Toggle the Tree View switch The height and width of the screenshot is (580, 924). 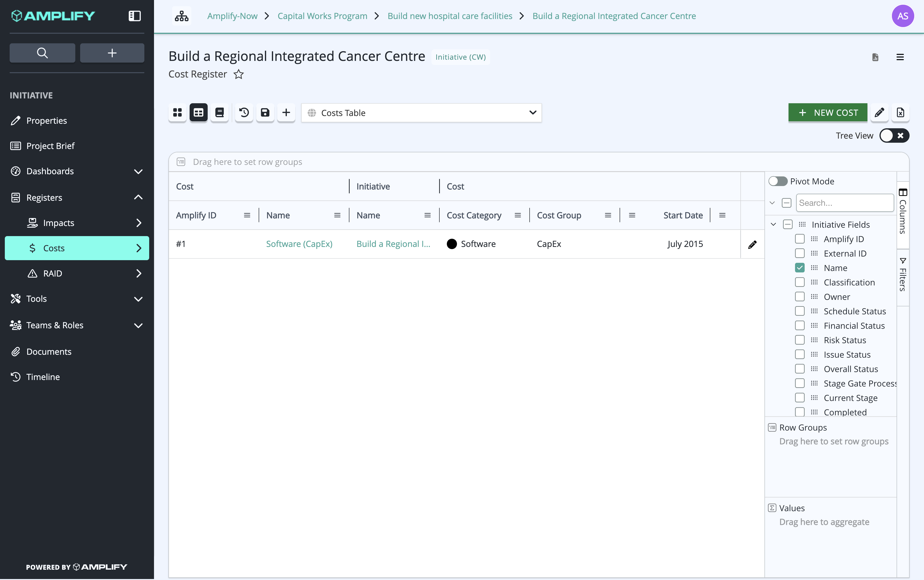pyautogui.click(x=894, y=136)
